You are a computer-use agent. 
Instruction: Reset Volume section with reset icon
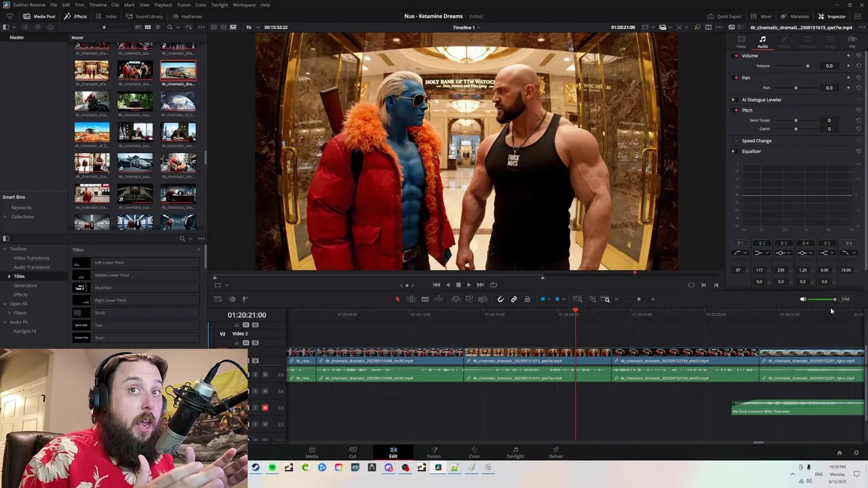(859, 56)
